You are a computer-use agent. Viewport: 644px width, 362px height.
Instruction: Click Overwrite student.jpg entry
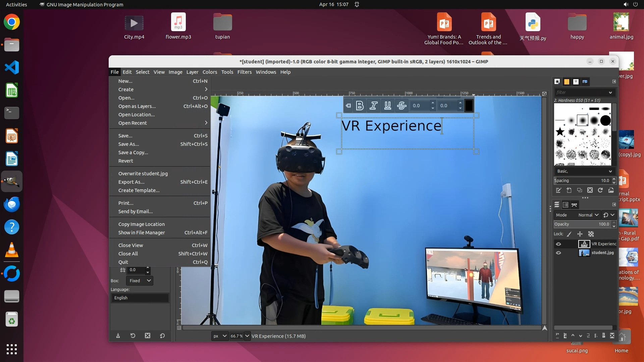pyautogui.click(x=143, y=174)
